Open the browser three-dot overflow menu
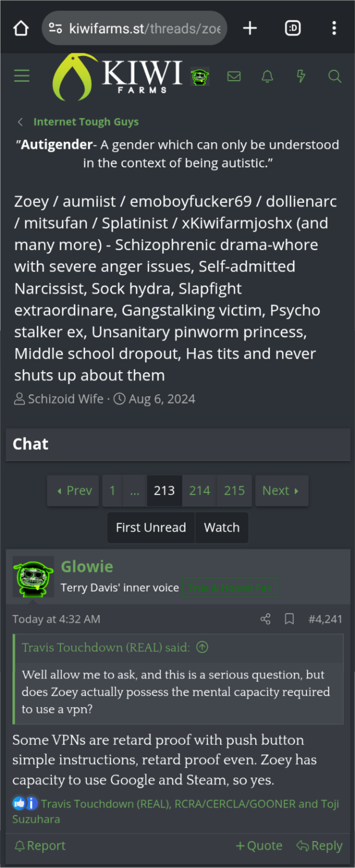The width and height of the screenshot is (355, 868). 334,29
